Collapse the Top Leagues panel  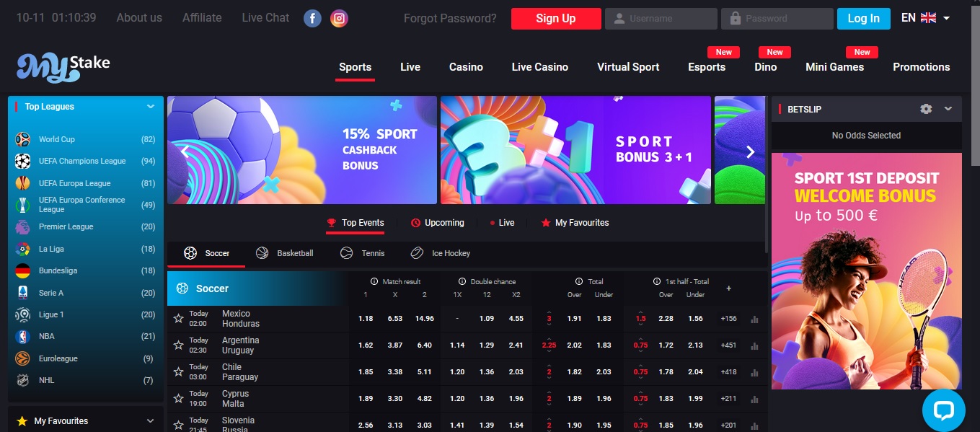point(151,107)
